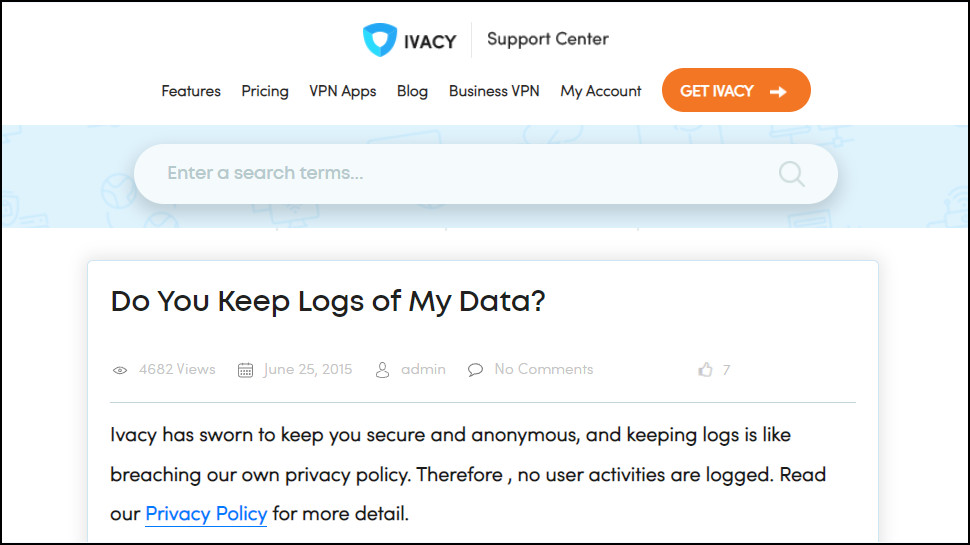
Task: Click the admin user icon
Action: click(x=382, y=370)
